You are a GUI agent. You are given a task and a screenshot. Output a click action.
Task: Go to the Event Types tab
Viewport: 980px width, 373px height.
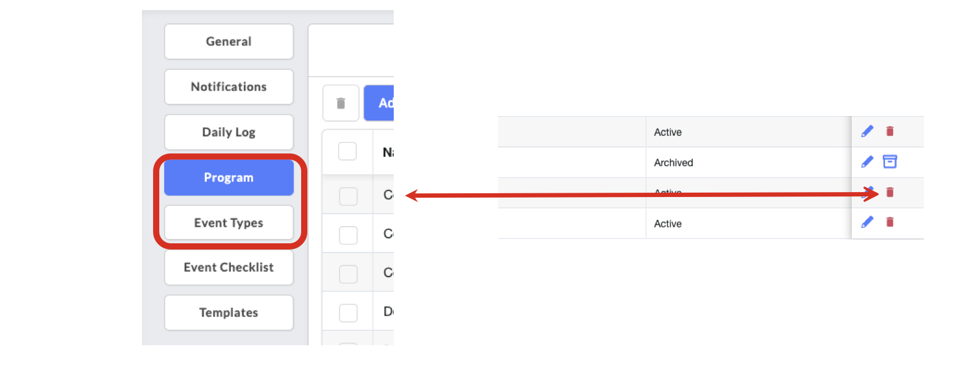click(x=228, y=223)
